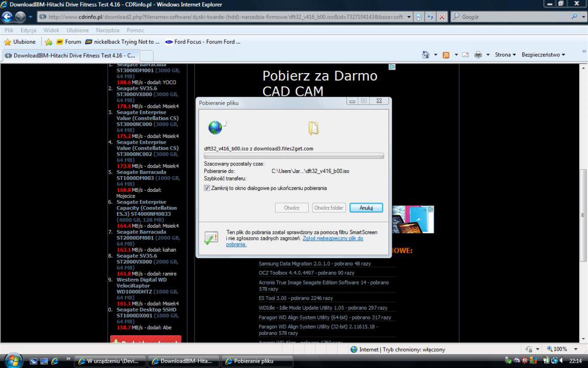This screenshot has height=368, width=588.
Task: Click the Refresh page icon
Action: [431, 17]
